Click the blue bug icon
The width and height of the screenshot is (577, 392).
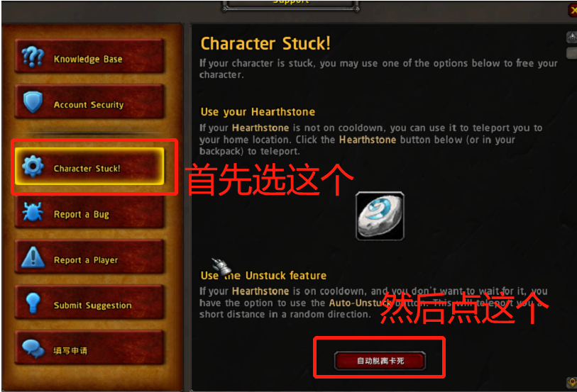click(33, 212)
